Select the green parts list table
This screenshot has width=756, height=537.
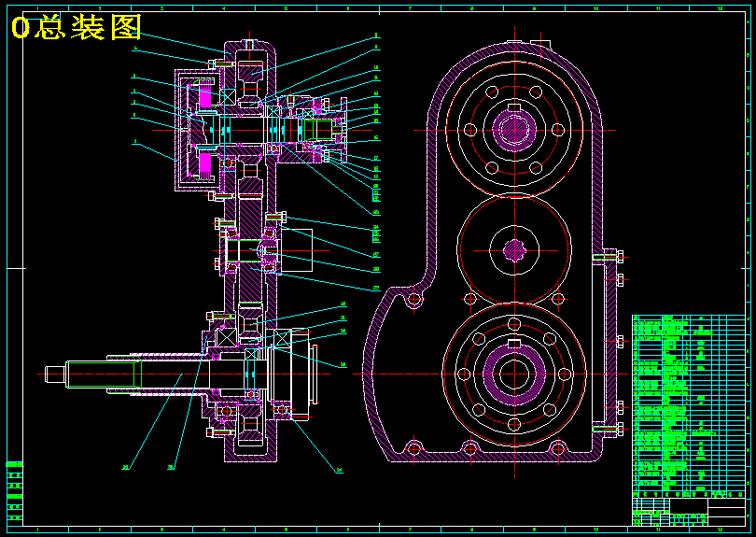coord(689,407)
